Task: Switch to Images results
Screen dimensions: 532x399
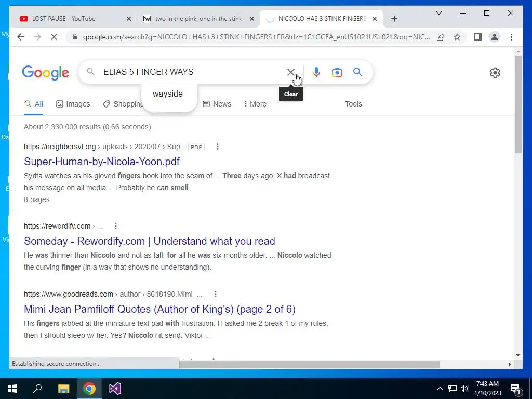Action: pos(73,104)
